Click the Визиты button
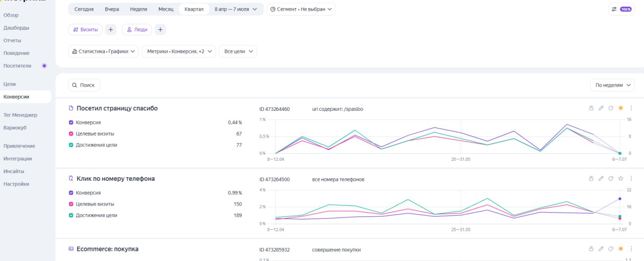The height and width of the screenshot is (261, 644). [x=86, y=30]
